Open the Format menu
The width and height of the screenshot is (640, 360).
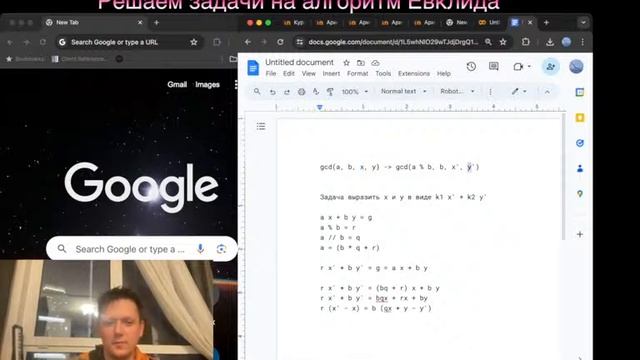pos(358,73)
